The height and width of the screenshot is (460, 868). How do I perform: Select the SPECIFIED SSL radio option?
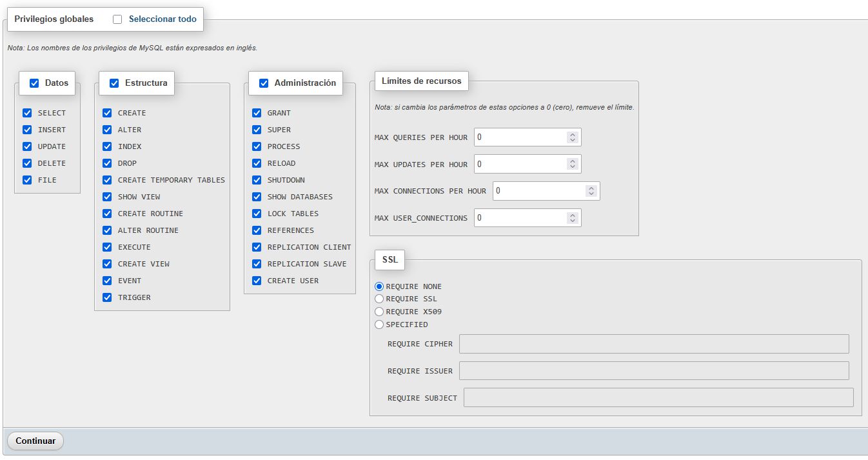coord(379,325)
